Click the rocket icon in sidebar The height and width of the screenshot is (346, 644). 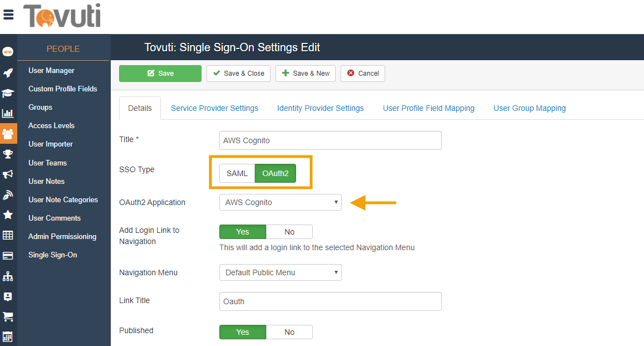click(x=8, y=73)
